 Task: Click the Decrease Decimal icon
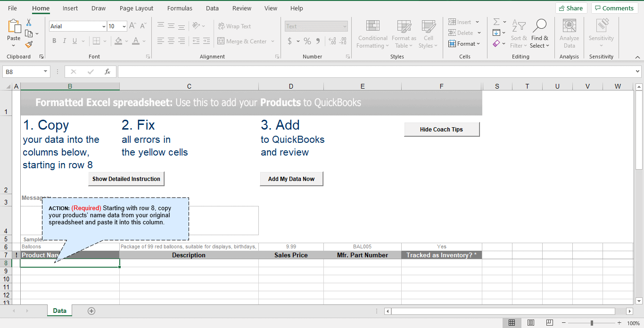[343, 41]
